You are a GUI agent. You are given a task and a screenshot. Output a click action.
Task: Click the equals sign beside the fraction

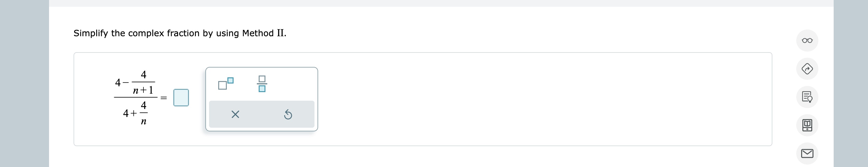coord(164,98)
